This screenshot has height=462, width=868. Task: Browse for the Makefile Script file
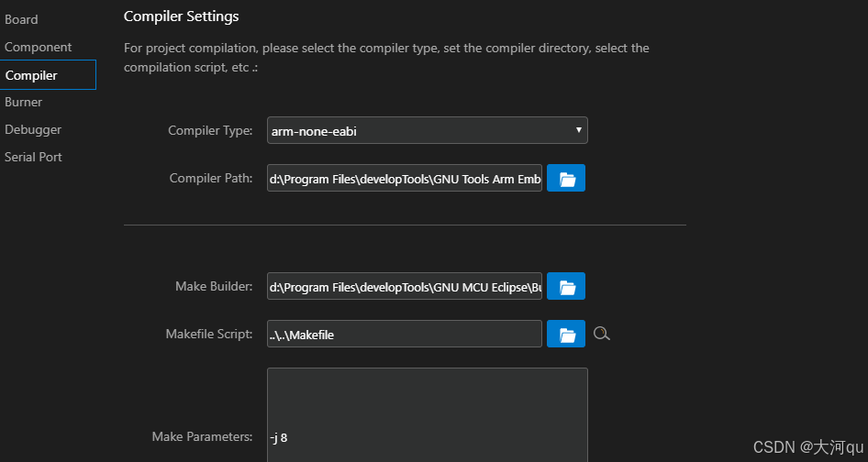[x=566, y=335]
